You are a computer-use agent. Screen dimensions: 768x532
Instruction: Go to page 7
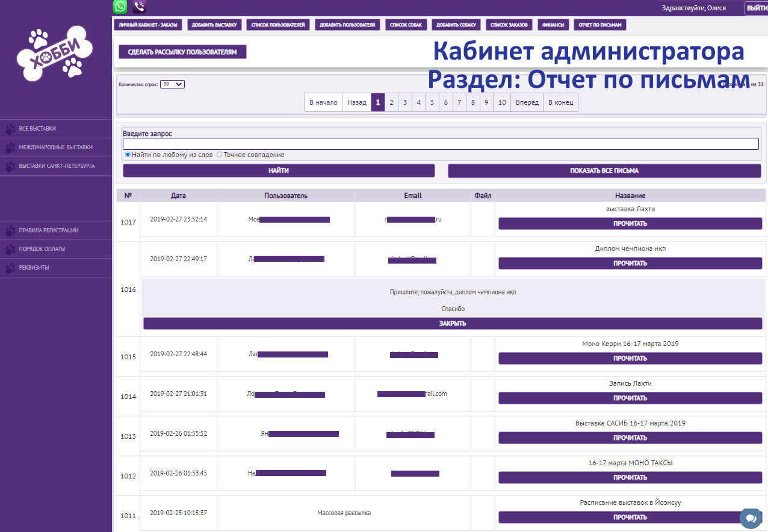(459, 102)
